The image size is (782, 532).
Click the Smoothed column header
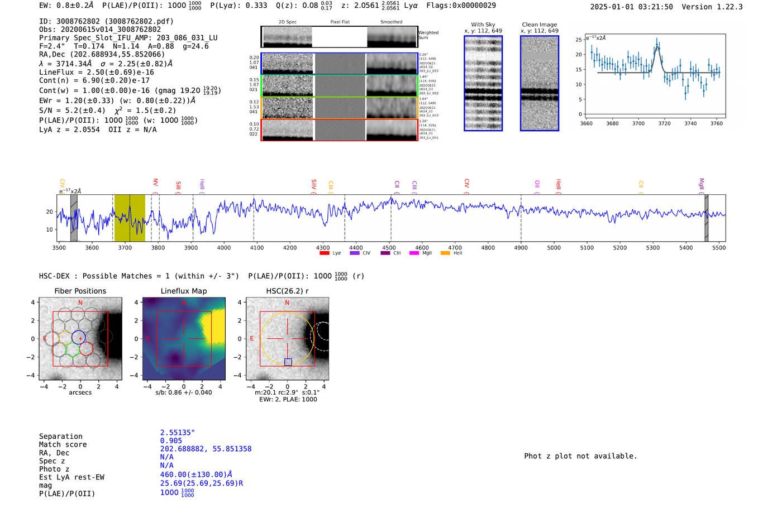pos(391,22)
